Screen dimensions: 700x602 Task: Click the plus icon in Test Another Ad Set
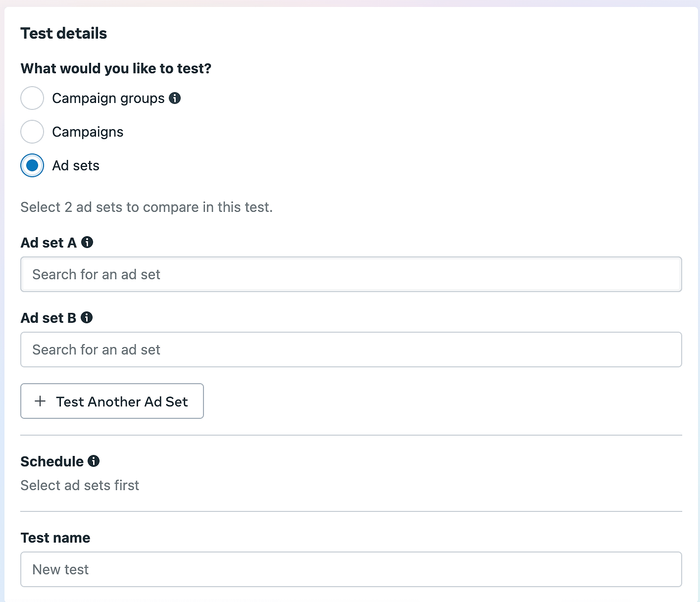40,401
